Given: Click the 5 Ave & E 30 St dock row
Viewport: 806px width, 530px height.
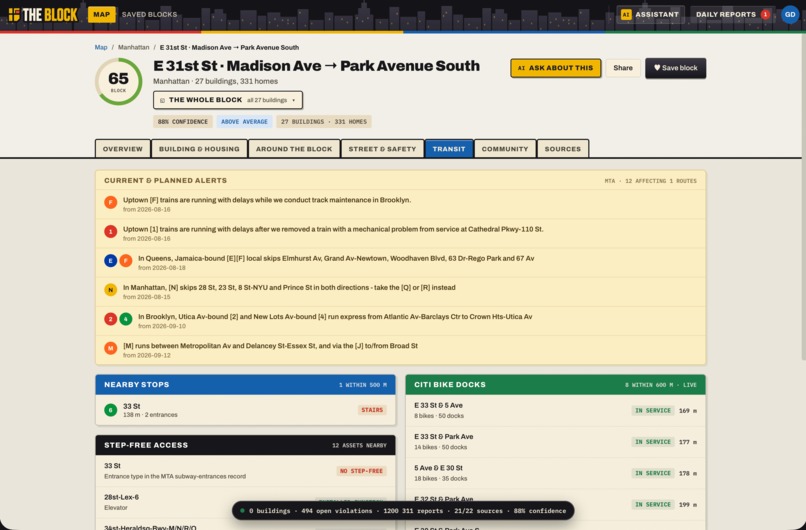Looking at the screenshot, I should [x=555, y=473].
